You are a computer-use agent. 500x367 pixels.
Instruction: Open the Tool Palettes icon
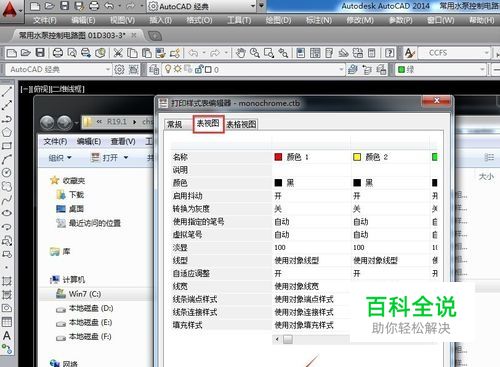[x=329, y=53]
